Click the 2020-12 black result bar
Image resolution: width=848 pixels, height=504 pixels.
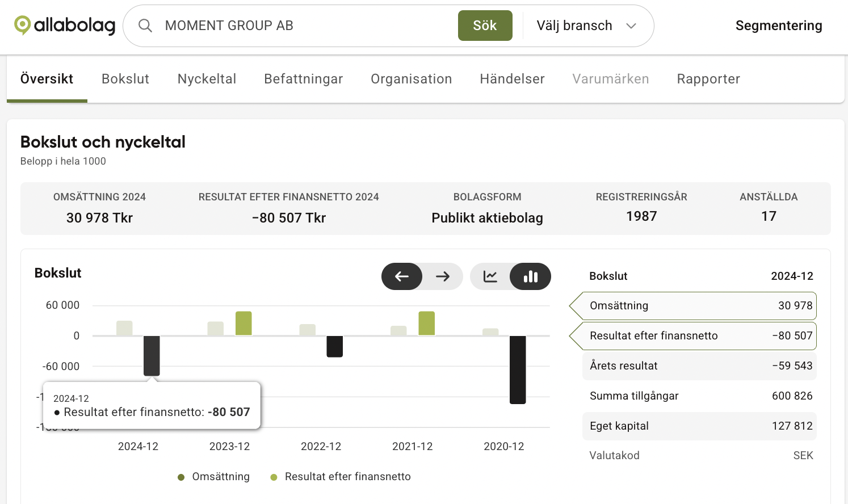coord(518,369)
